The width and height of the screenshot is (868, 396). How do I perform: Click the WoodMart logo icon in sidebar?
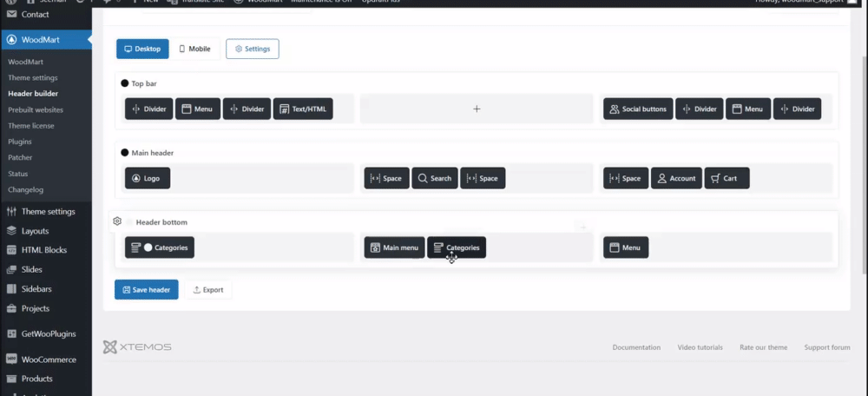tap(11, 40)
